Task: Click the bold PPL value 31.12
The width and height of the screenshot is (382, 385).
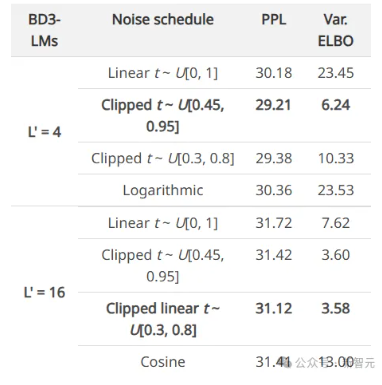Action: tap(274, 308)
